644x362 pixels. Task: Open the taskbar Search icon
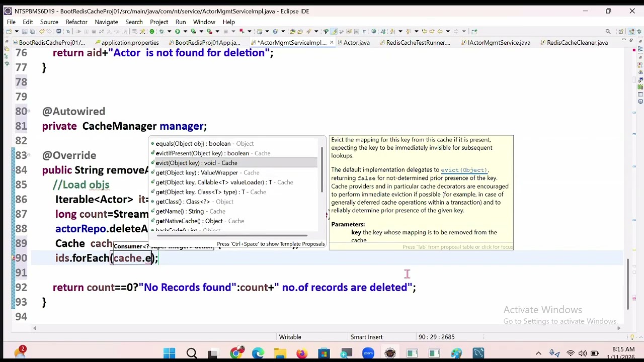tap(191, 353)
